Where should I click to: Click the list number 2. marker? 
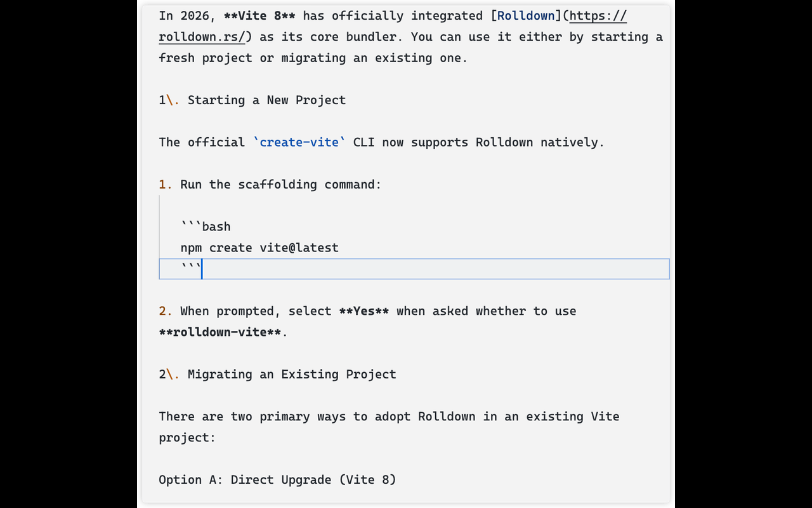tap(166, 311)
